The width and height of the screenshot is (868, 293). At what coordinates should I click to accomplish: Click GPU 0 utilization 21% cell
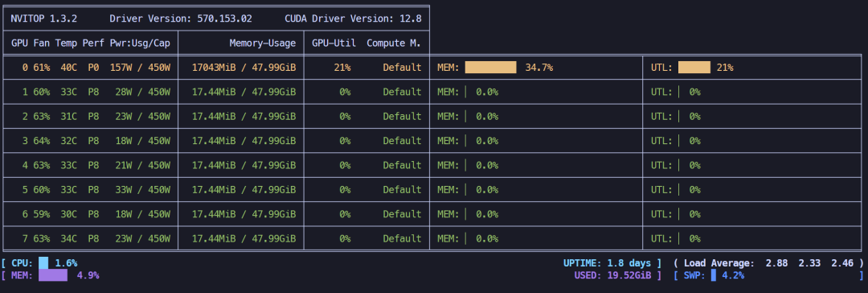[x=342, y=68]
